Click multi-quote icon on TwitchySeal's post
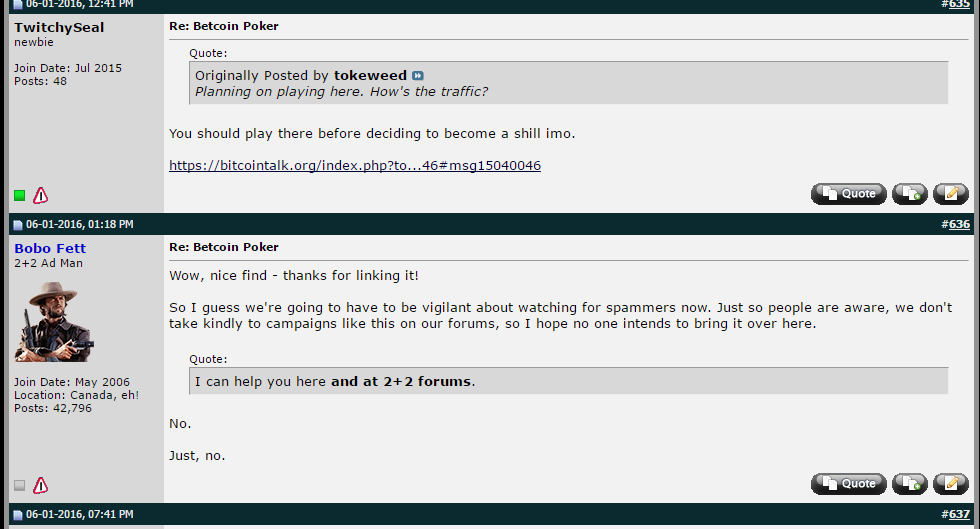This screenshot has width=980, height=529. click(x=909, y=194)
